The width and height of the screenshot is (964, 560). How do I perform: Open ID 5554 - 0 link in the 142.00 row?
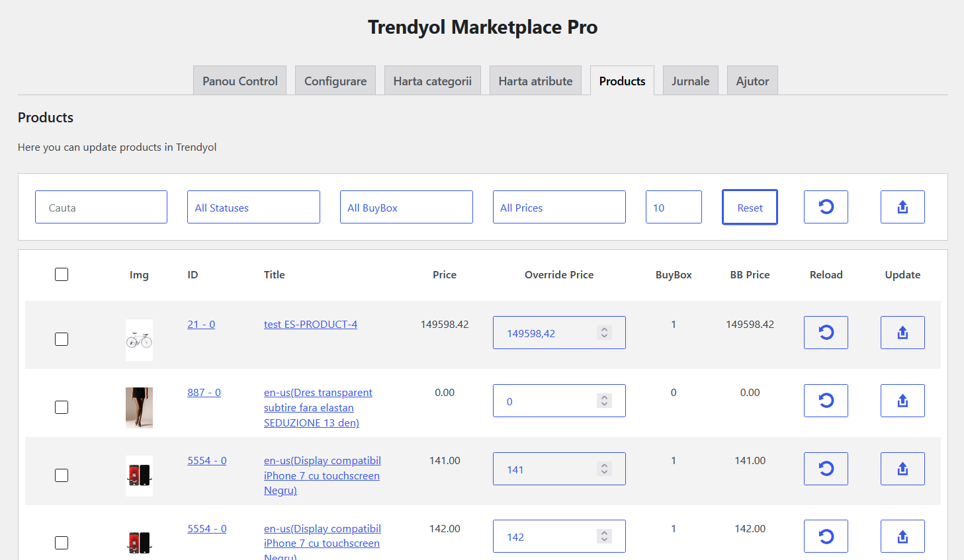[206, 528]
